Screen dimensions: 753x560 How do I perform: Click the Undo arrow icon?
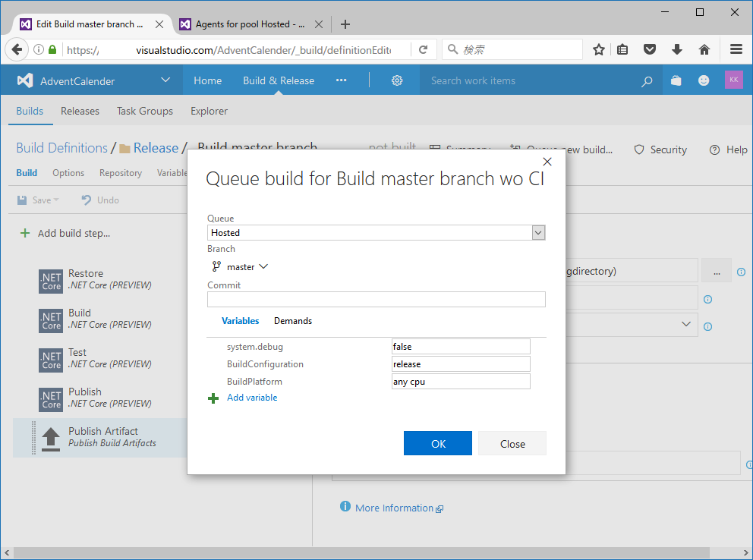[x=87, y=200]
